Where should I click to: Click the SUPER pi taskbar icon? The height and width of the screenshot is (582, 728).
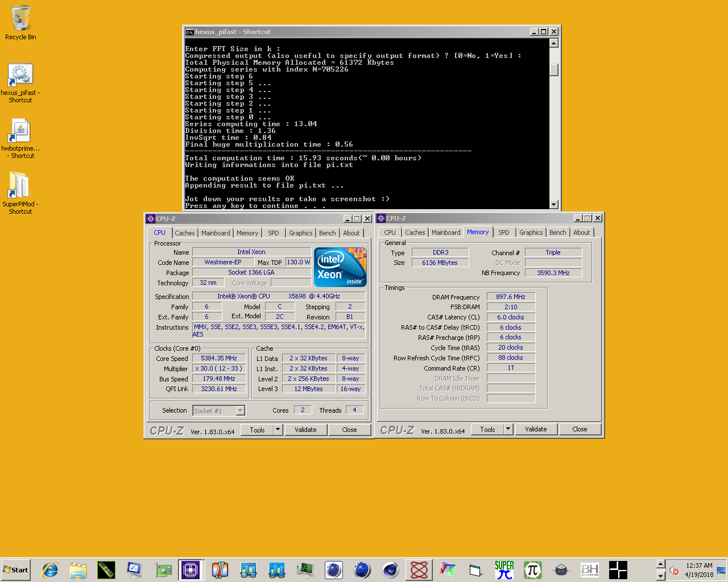(x=504, y=569)
